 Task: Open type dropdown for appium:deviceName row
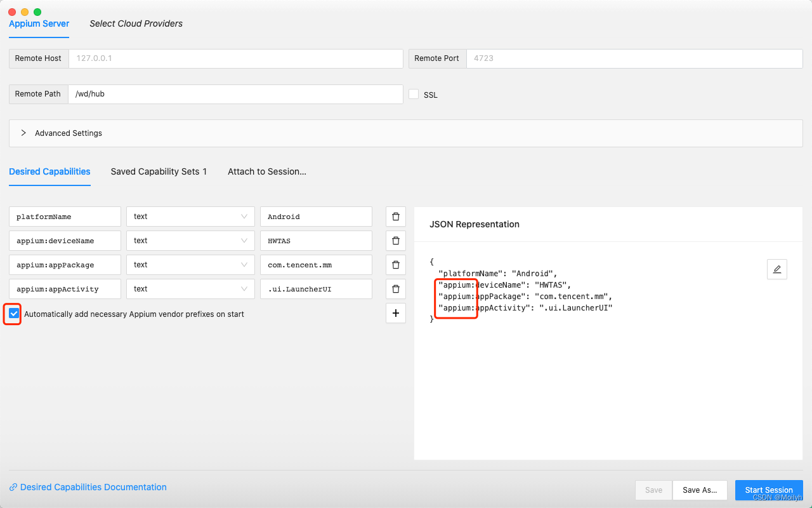click(x=190, y=241)
